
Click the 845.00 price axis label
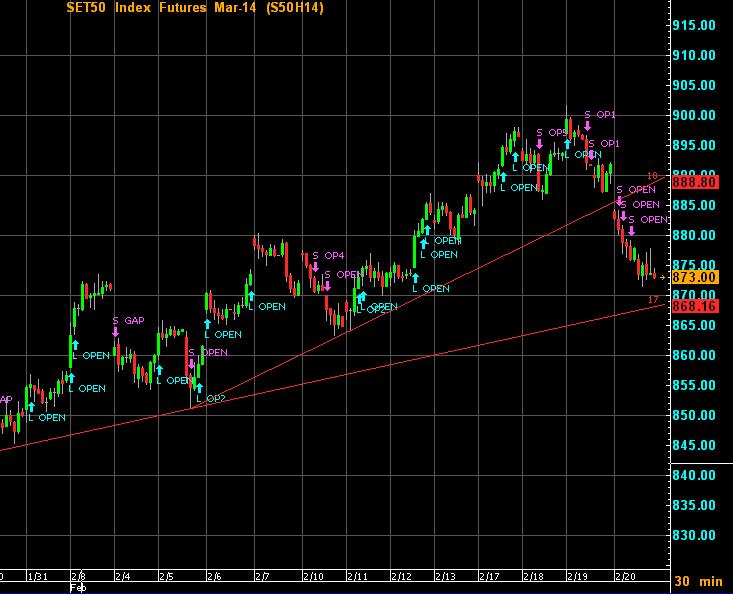694,445
